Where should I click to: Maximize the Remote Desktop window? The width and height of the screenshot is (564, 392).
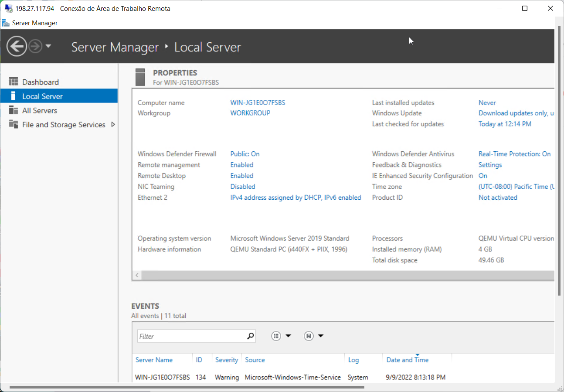tap(525, 8)
